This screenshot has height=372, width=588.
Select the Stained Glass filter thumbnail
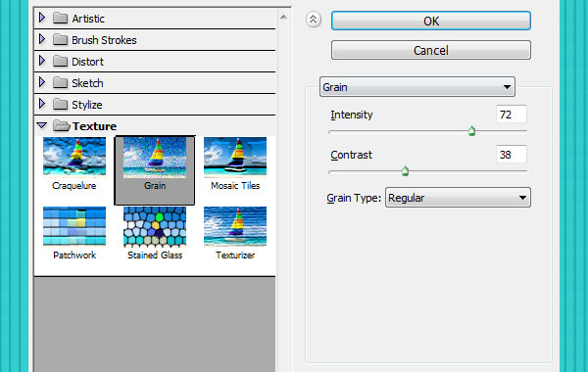pyautogui.click(x=155, y=227)
